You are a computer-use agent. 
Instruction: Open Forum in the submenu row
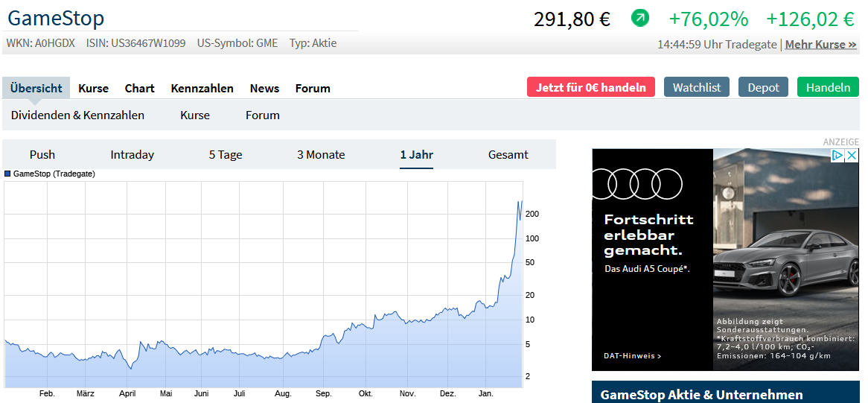point(262,115)
